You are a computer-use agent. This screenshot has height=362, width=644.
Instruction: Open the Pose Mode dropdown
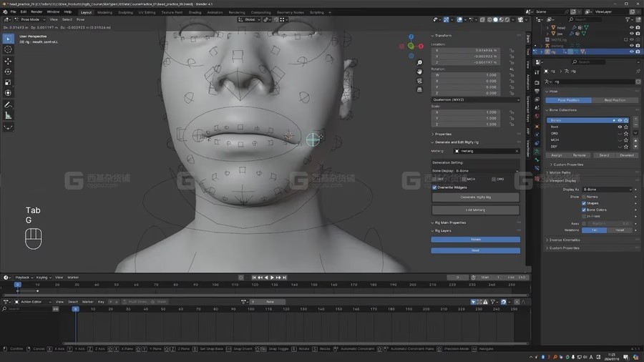(30, 19)
